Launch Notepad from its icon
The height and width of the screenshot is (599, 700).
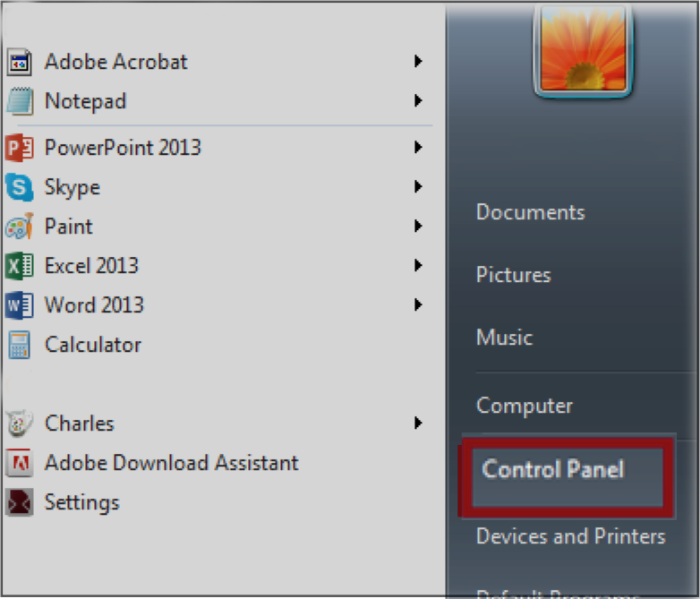(x=19, y=102)
